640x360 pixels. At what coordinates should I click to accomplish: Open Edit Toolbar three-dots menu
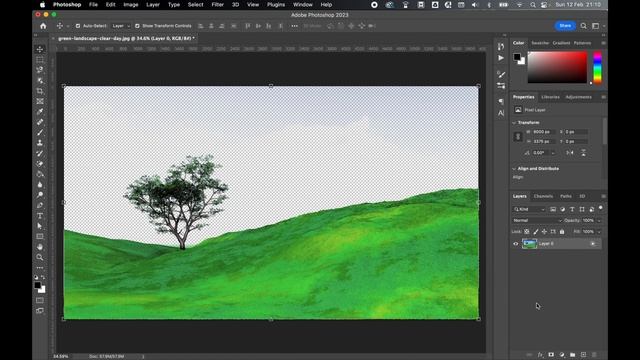click(x=40, y=268)
